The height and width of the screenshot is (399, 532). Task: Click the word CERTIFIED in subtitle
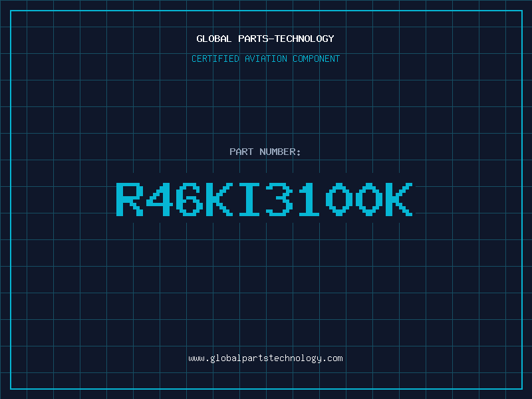coord(215,59)
